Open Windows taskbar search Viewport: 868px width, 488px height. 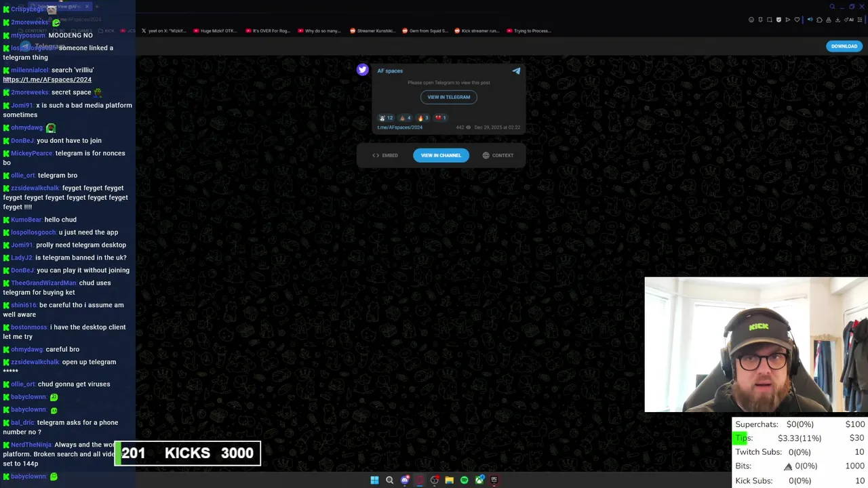389,480
